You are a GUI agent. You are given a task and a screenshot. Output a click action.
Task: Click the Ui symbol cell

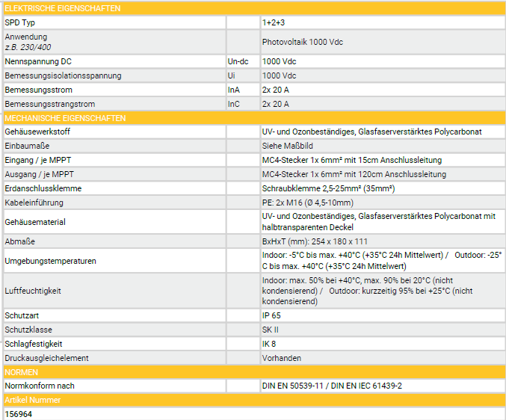click(232, 75)
